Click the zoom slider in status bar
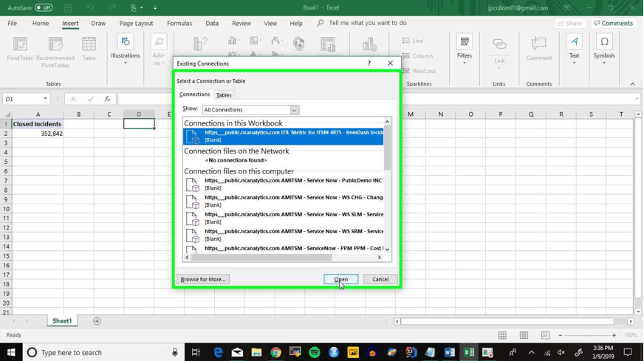This screenshot has width=644, height=361. pos(587,336)
